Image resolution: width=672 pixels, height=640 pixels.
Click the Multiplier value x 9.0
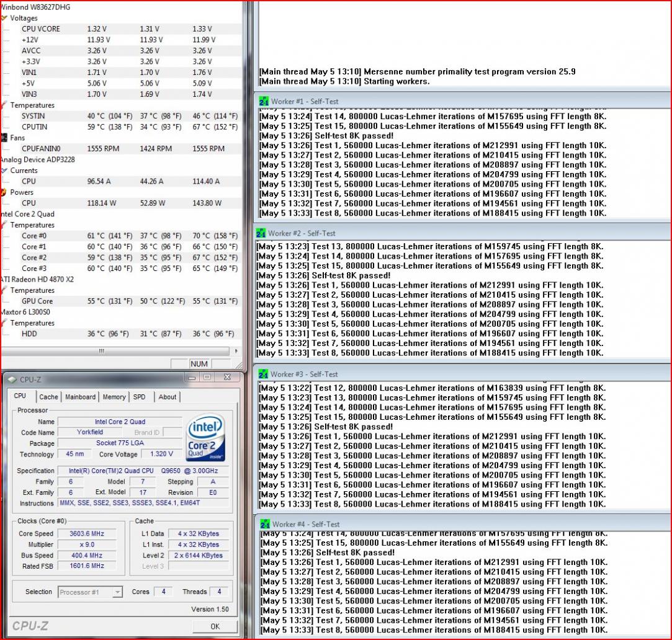point(87,544)
